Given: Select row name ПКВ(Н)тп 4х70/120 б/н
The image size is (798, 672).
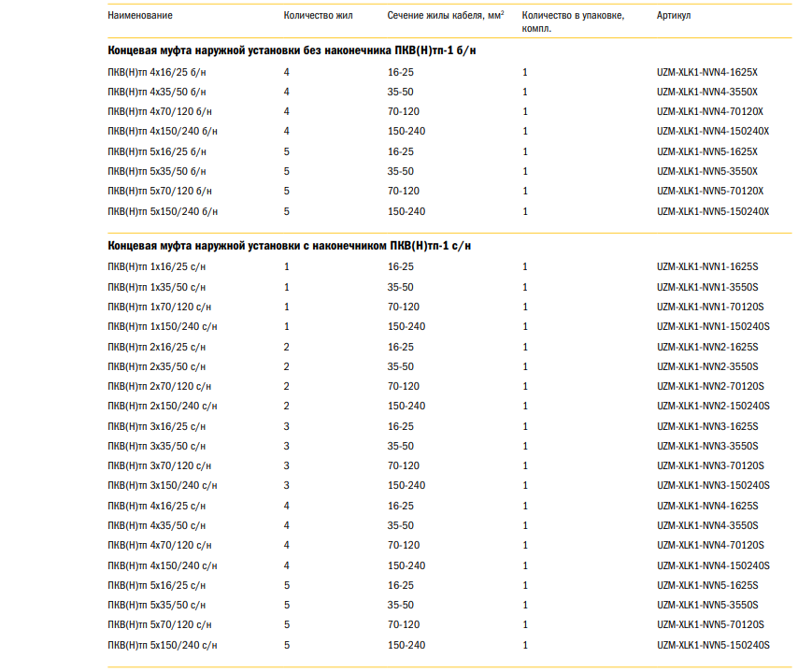Looking at the screenshot, I should [160, 111].
